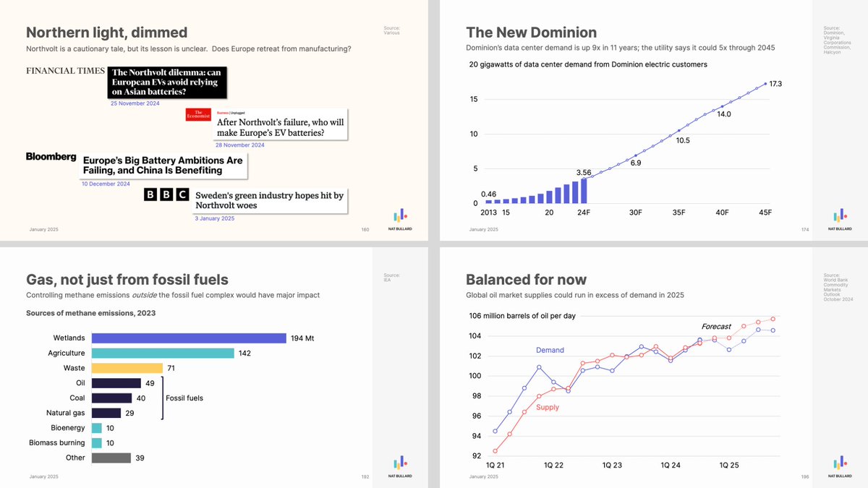Click the Financial Times logo
The image size is (868, 488).
tap(65, 72)
